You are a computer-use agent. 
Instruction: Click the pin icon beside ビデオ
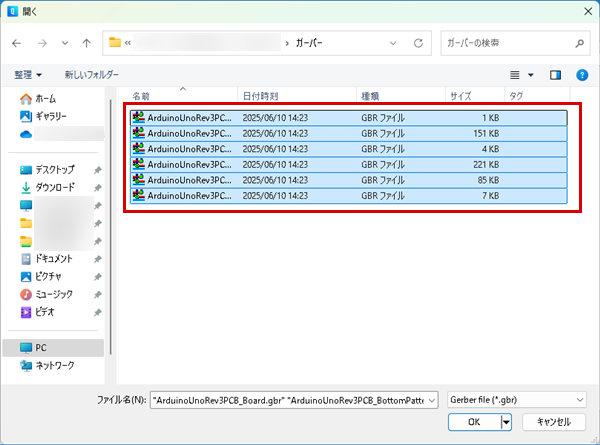point(98,313)
